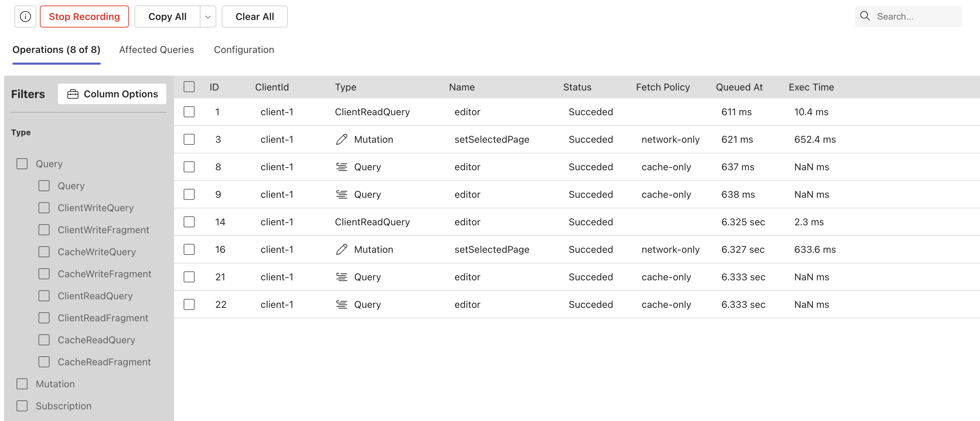980x421 pixels.
Task: Open the Configuration tab
Action: click(x=243, y=50)
